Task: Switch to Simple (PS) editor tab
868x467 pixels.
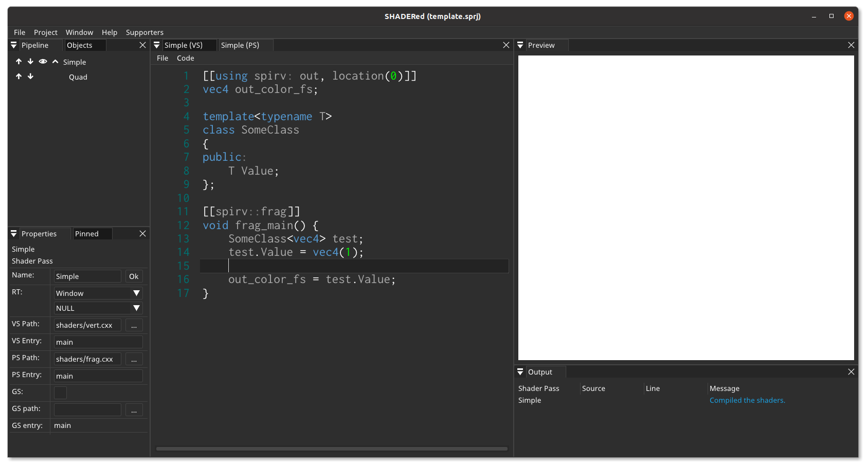Action: 245,45
